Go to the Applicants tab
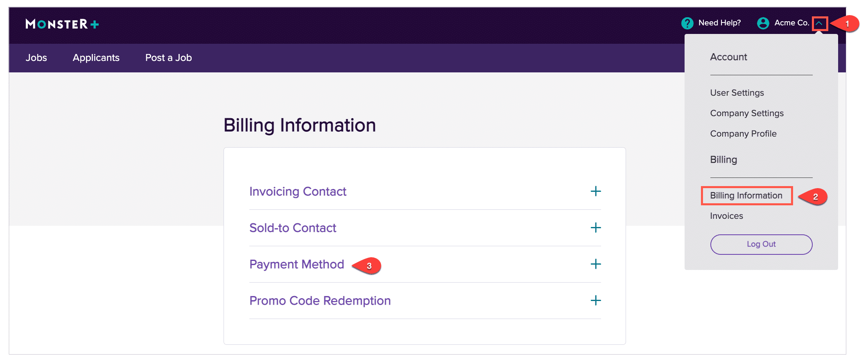 pos(96,58)
